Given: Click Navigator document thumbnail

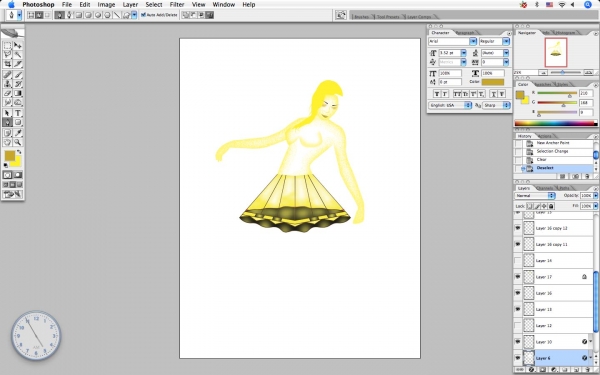Looking at the screenshot, I should (x=556, y=52).
